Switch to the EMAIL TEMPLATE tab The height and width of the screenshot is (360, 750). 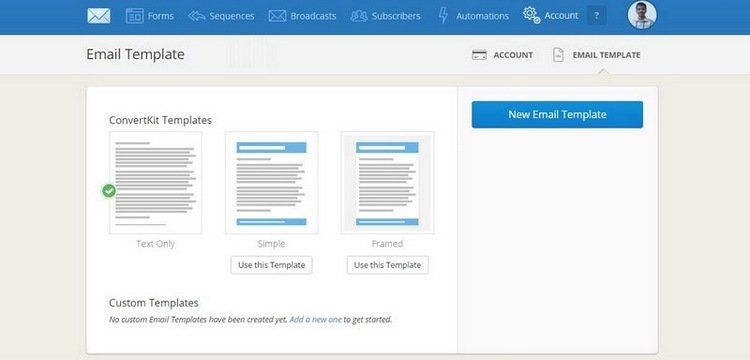(596, 55)
